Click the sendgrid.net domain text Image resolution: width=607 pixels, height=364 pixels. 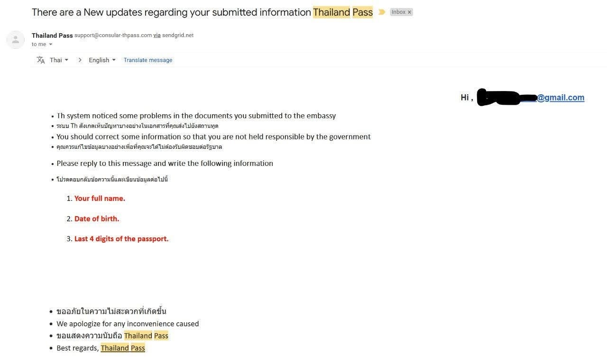(x=178, y=36)
